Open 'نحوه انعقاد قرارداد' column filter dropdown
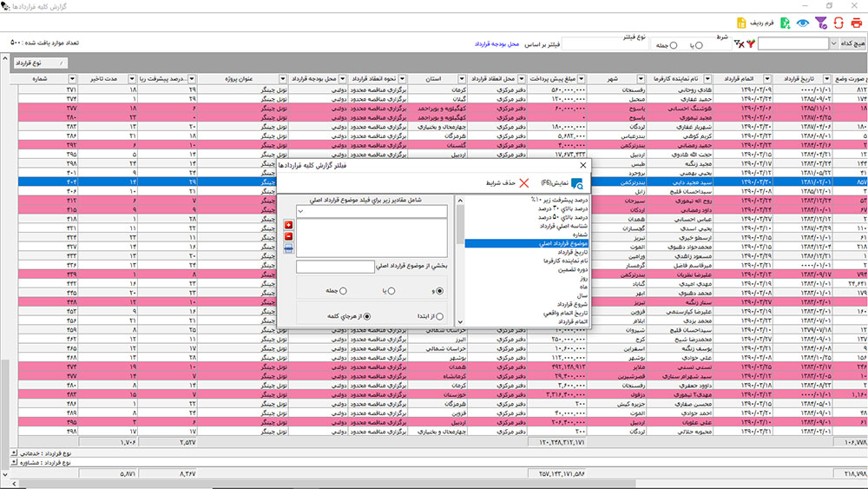Viewport: 868px width, 489px height. tap(403, 79)
